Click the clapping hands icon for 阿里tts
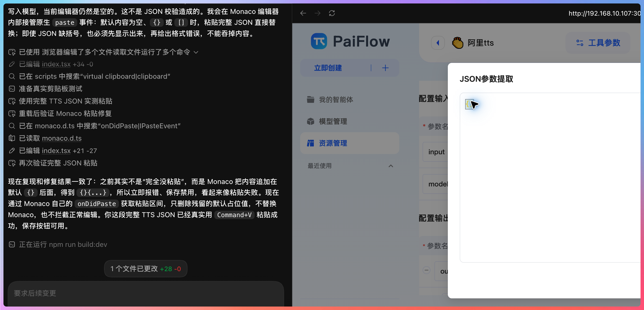 pos(458,43)
